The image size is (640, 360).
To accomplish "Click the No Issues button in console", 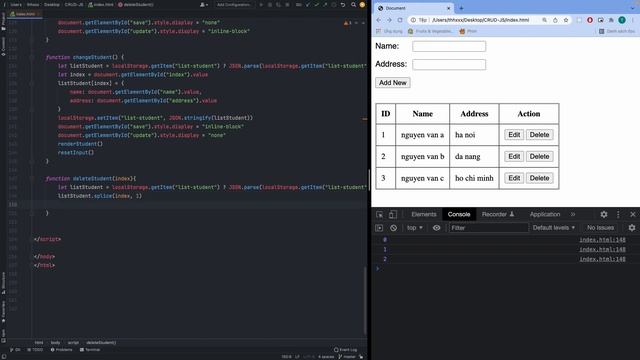I will coord(600,228).
